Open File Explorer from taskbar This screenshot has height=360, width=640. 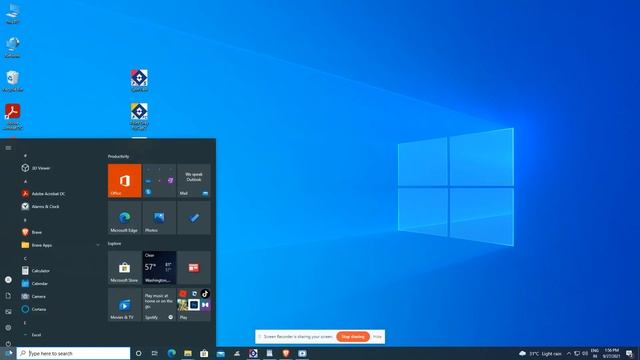pyautogui.click(x=188, y=353)
